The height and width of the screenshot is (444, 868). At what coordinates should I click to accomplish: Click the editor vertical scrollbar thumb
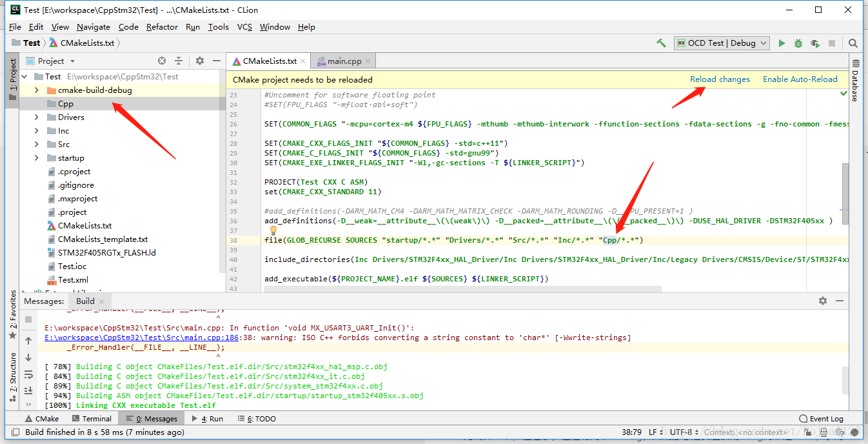(x=845, y=192)
